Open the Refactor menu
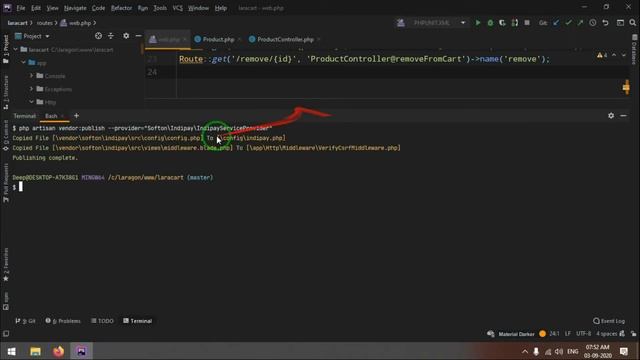The height and width of the screenshot is (360, 640). pyautogui.click(x=122, y=8)
